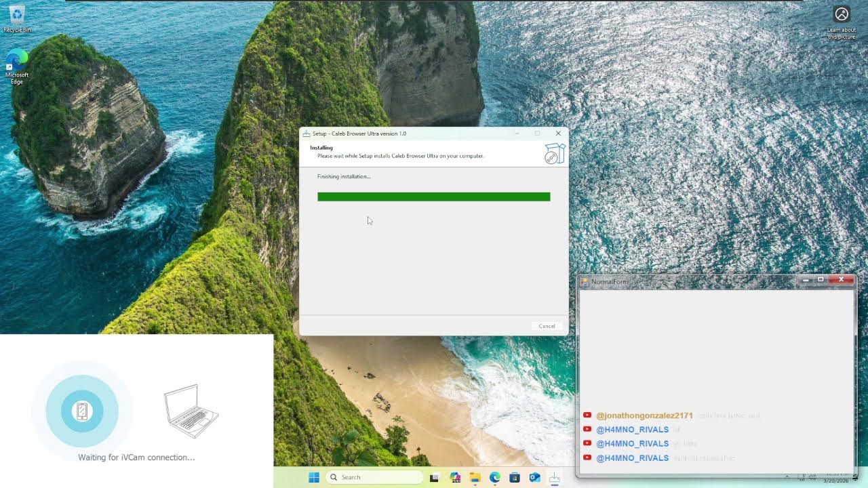Screen dimensions: 868x488
Task: Click the Learn about this picture icon
Action: tap(842, 22)
